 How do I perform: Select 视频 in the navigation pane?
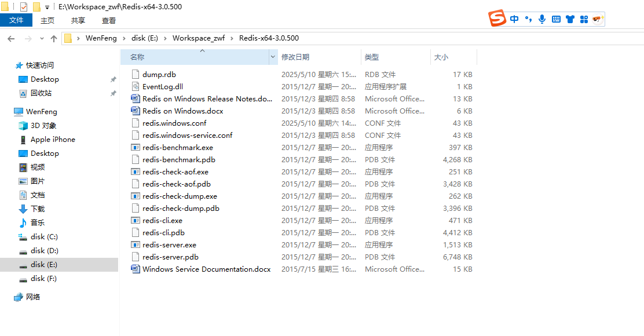tap(38, 167)
